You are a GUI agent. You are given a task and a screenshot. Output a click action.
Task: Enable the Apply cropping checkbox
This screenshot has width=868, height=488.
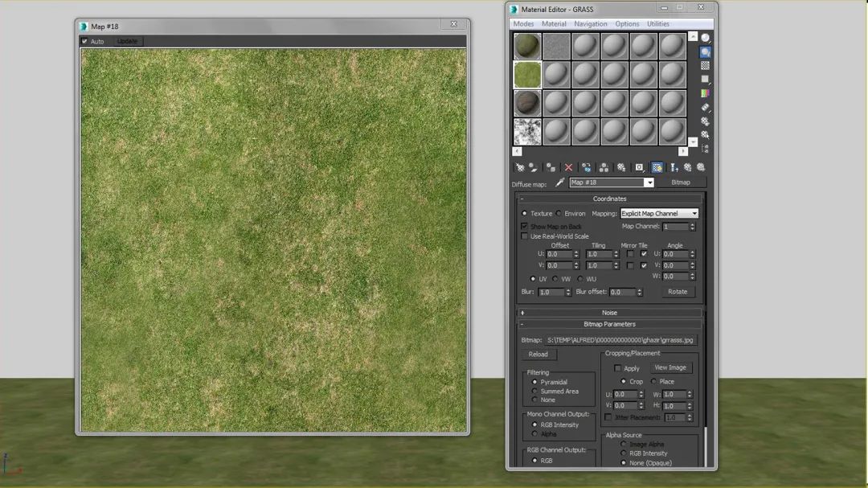coord(617,368)
